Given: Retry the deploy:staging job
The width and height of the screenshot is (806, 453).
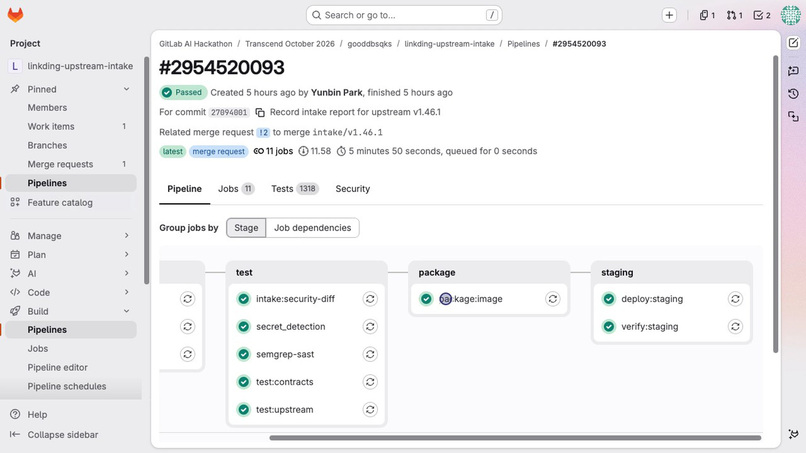Looking at the screenshot, I should pyautogui.click(x=736, y=299).
